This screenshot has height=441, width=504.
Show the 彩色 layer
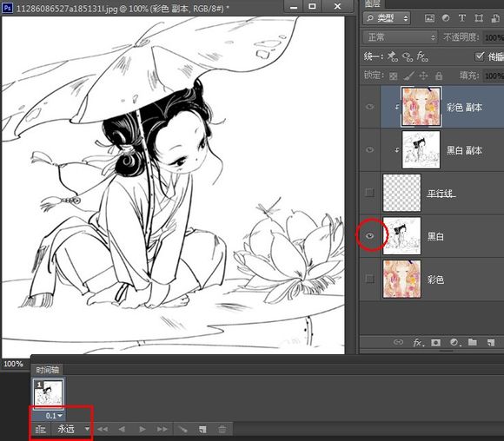[x=370, y=279]
